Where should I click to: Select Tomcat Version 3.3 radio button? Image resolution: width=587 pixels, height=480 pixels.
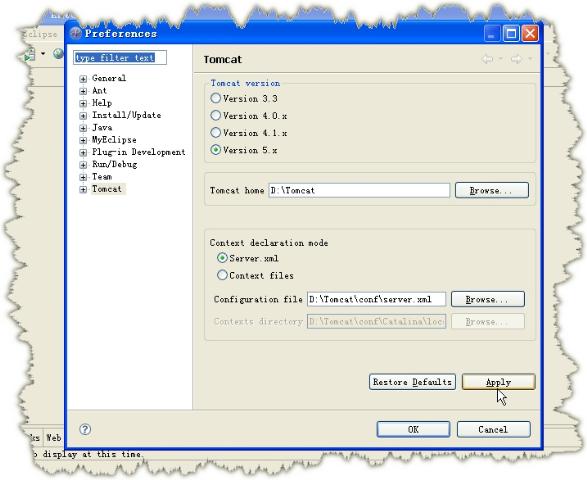pyautogui.click(x=215, y=98)
